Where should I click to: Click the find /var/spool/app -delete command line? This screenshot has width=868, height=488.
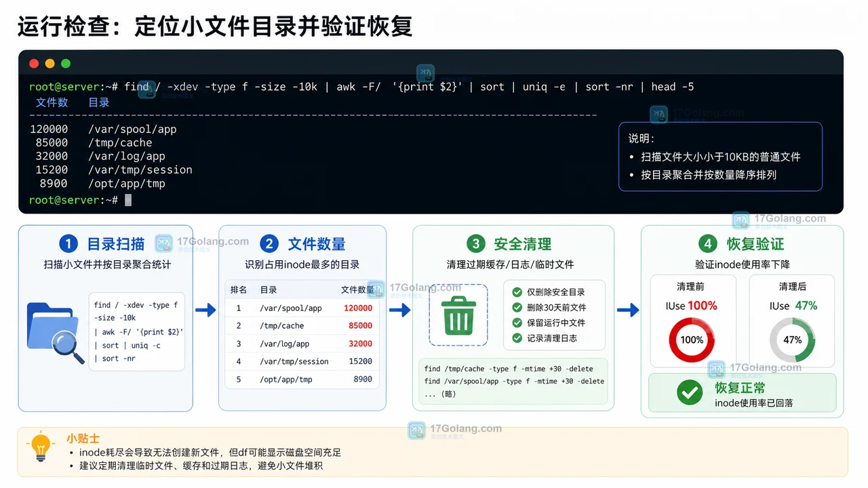(514, 381)
